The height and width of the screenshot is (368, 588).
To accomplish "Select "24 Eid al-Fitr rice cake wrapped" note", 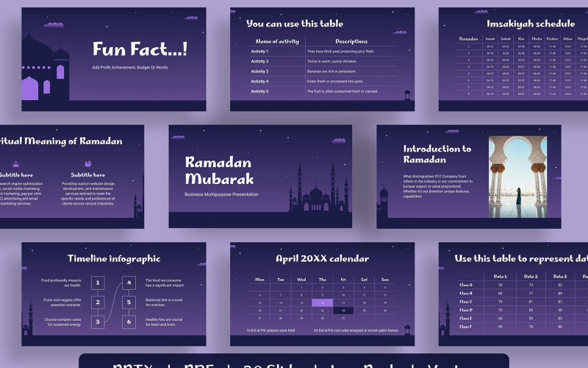I will click(x=356, y=330).
